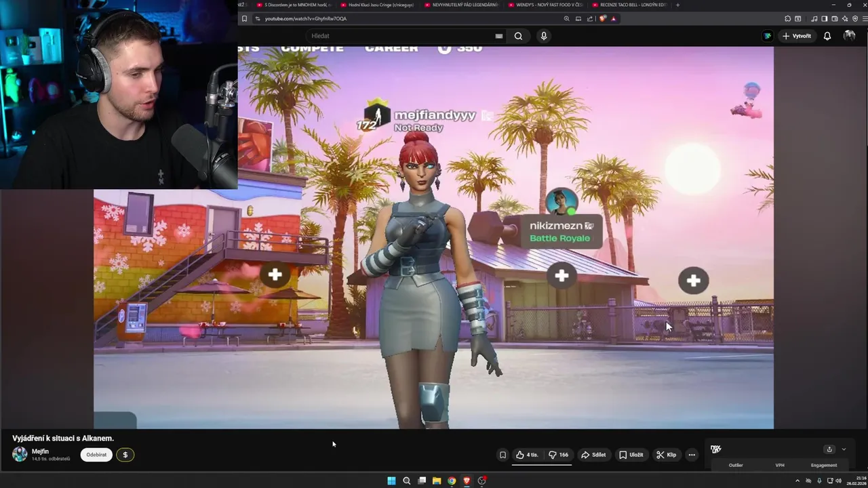Switch to the 'S Discordem je to MNOHEM horší' tab
Screen dimensions: 868x488
(x=295, y=5)
